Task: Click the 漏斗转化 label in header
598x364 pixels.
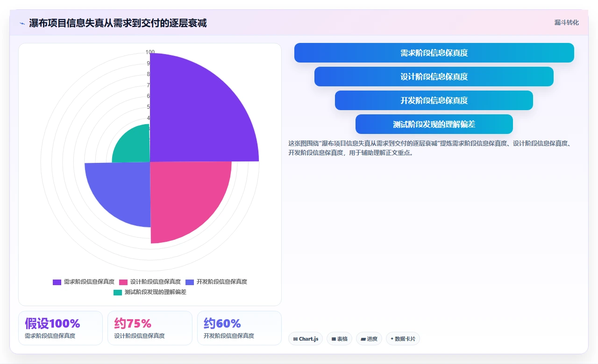Action: click(x=566, y=23)
